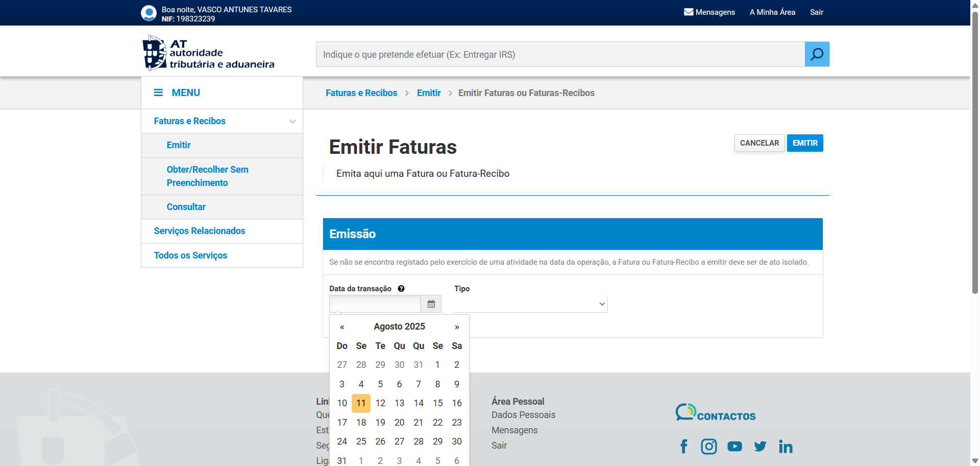Click the Emitir Faturas ou Faturas-Recibos breadcrumb text
This screenshot has height=466, width=980.
click(526, 93)
